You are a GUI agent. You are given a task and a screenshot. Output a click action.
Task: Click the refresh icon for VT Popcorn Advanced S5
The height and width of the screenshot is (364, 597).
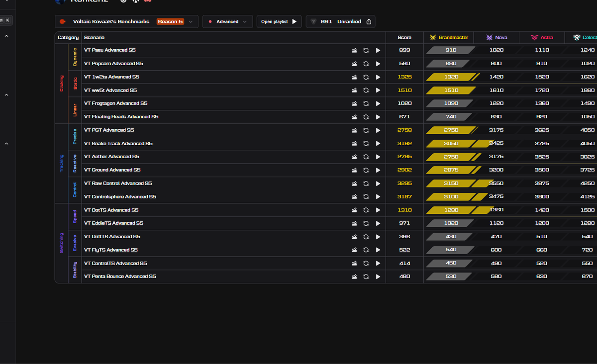[366, 64]
